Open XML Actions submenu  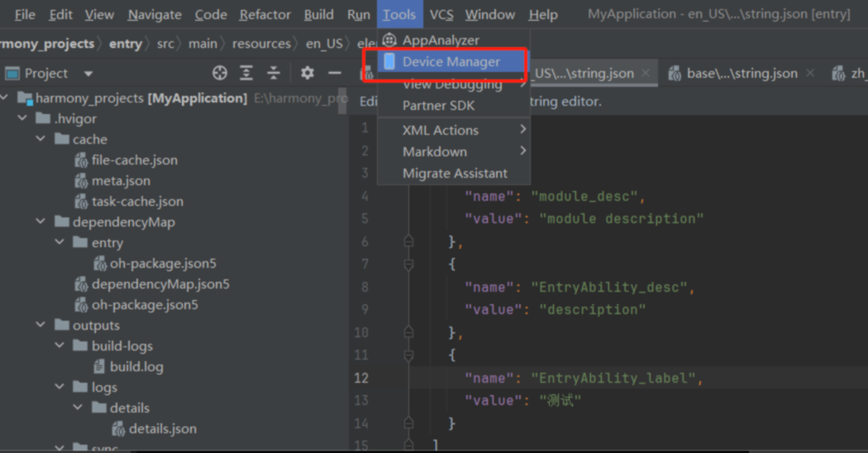click(453, 130)
